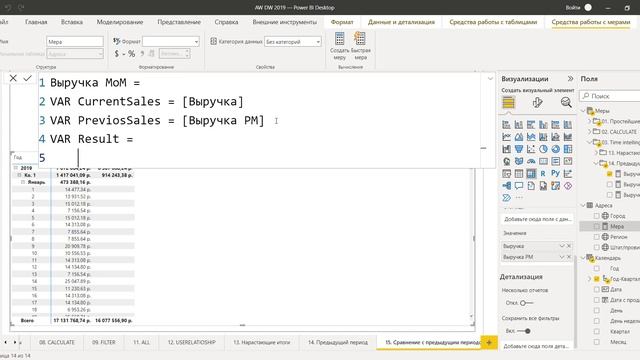Open the Справка ribbon tab
640x360 pixels.
pyautogui.click(x=226, y=22)
